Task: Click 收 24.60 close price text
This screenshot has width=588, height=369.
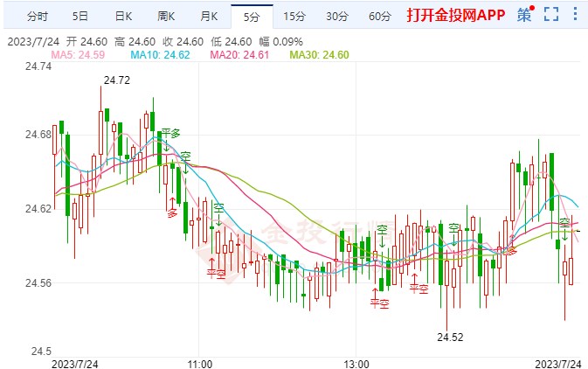Action: 183,41
